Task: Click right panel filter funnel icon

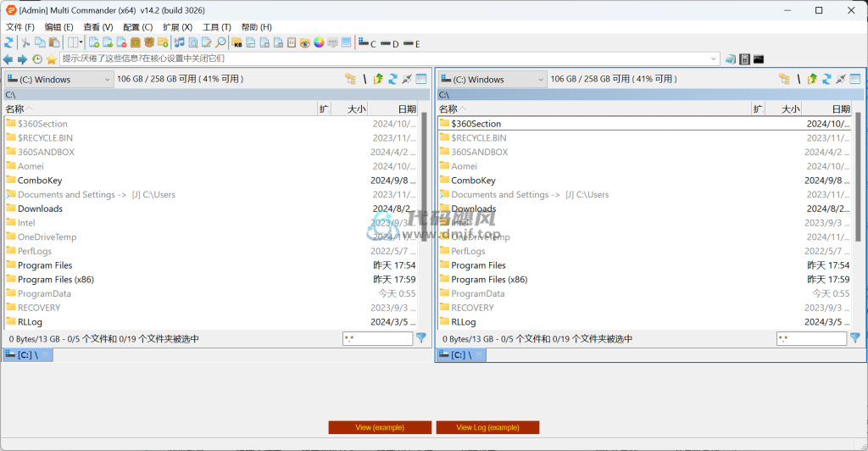Action: [x=855, y=338]
